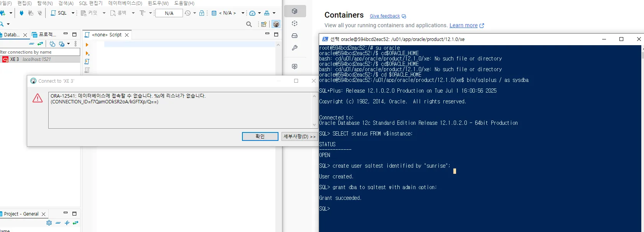This screenshot has width=644, height=232.
Task: Expand the SQL button dropdown arrow
Action: click(x=73, y=13)
